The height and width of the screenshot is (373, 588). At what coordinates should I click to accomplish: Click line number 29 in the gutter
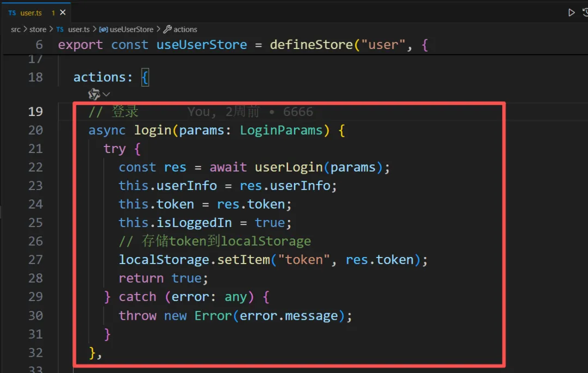35,296
